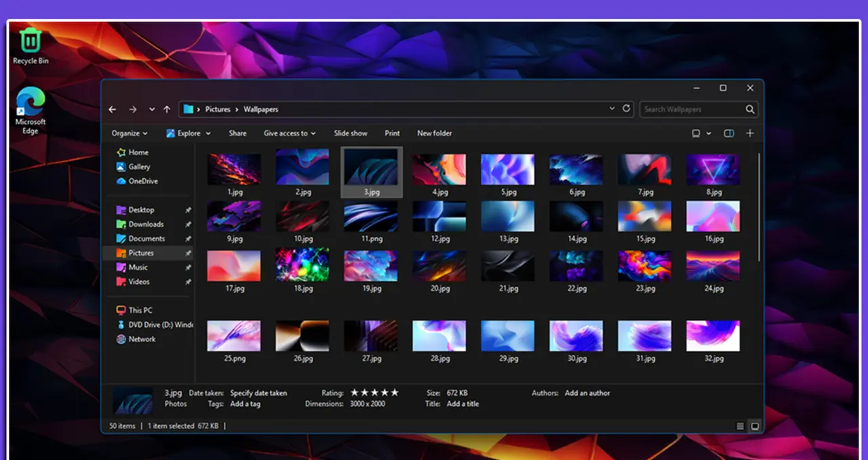The image size is (868, 460).
Task: Click Print in the toolbar
Action: (x=392, y=133)
